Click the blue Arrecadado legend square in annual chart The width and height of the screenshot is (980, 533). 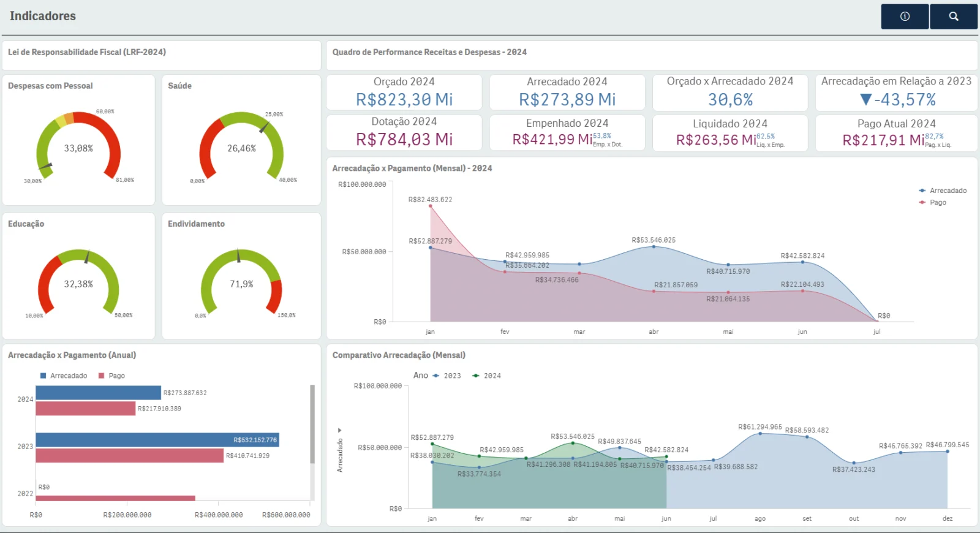43,376
